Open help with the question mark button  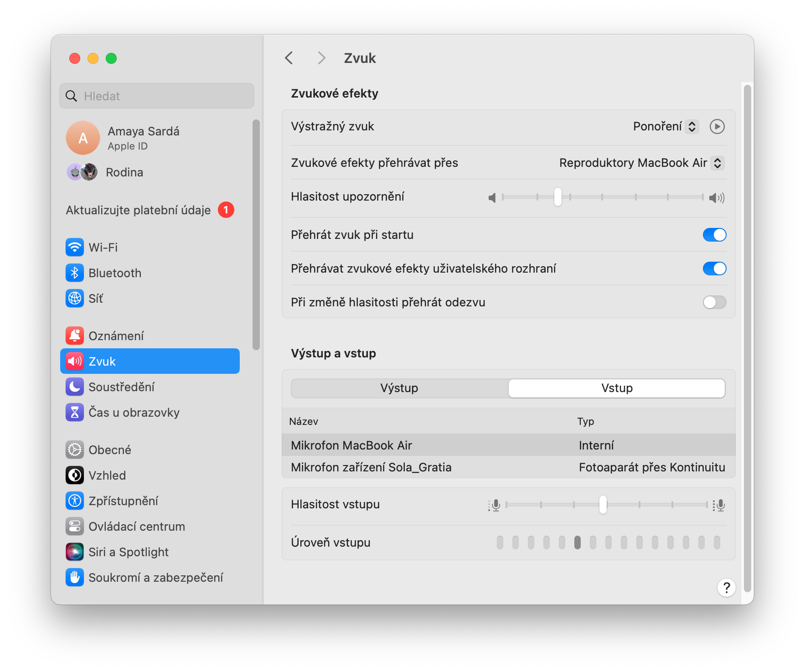pyautogui.click(x=727, y=588)
